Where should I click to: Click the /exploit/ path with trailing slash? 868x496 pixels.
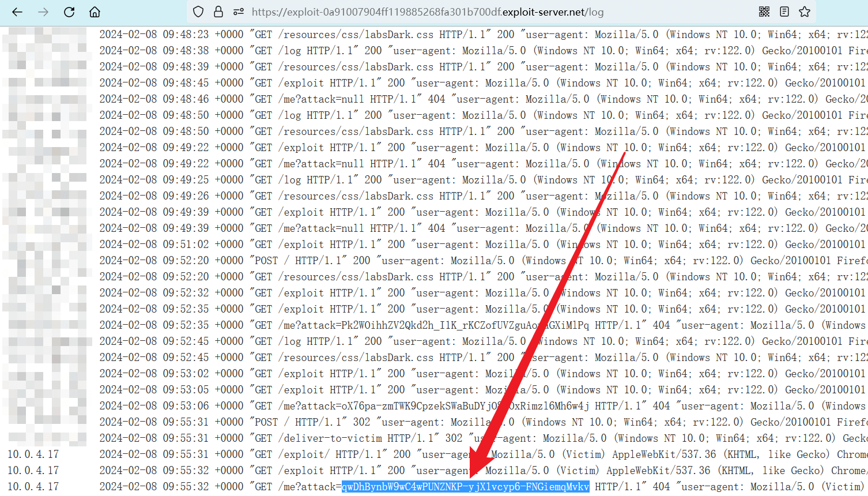coord(304,454)
